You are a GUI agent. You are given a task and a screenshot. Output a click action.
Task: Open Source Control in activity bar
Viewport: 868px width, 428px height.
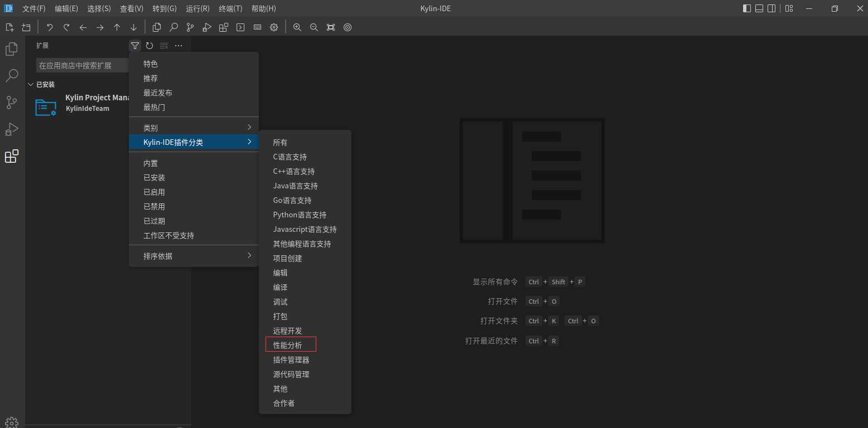pyautogui.click(x=12, y=103)
